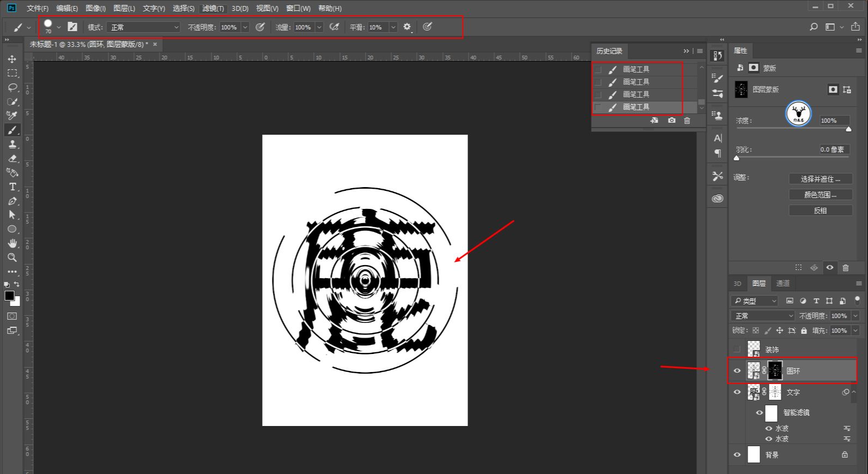The image size is (868, 474).
Task: Open the search icon in options bar
Action: (x=814, y=27)
